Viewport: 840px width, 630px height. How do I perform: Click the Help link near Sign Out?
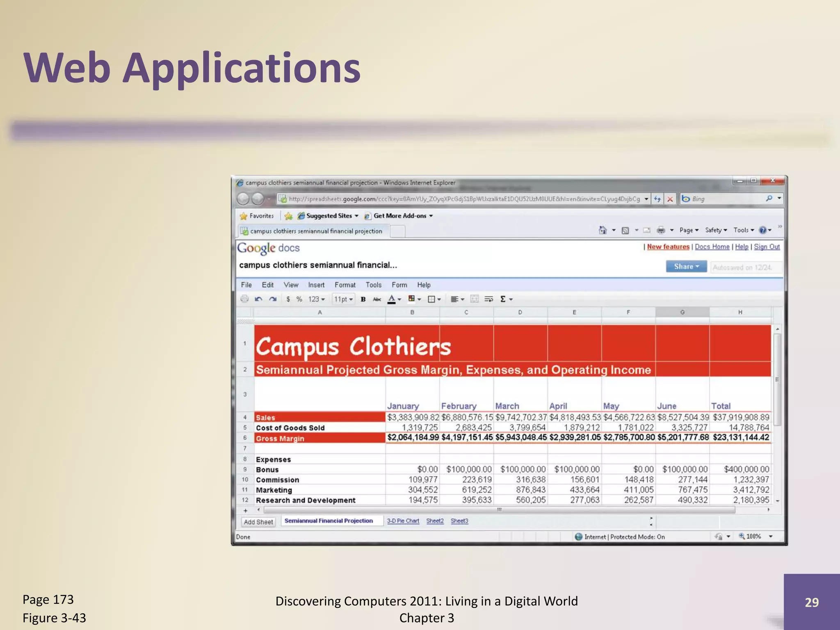(742, 247)
